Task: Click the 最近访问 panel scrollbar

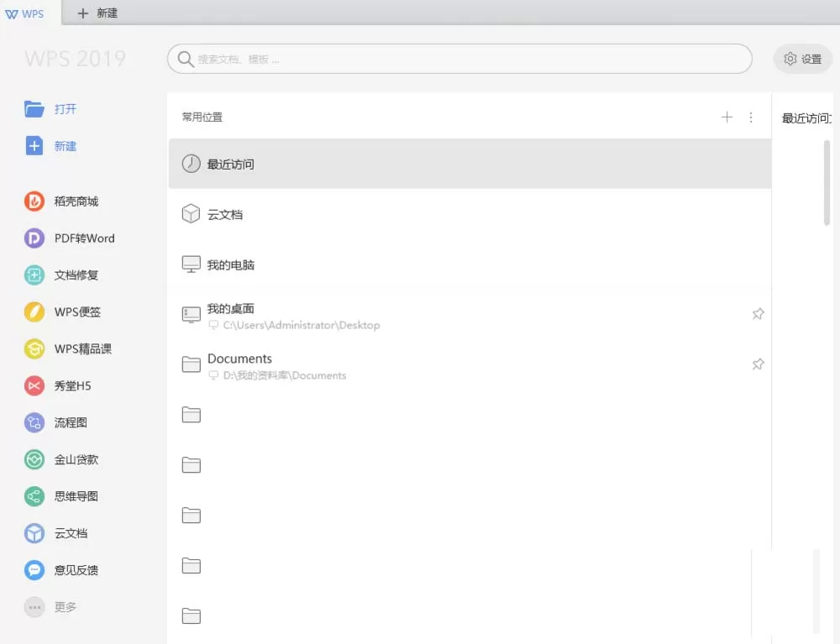Action: [827, 182]
